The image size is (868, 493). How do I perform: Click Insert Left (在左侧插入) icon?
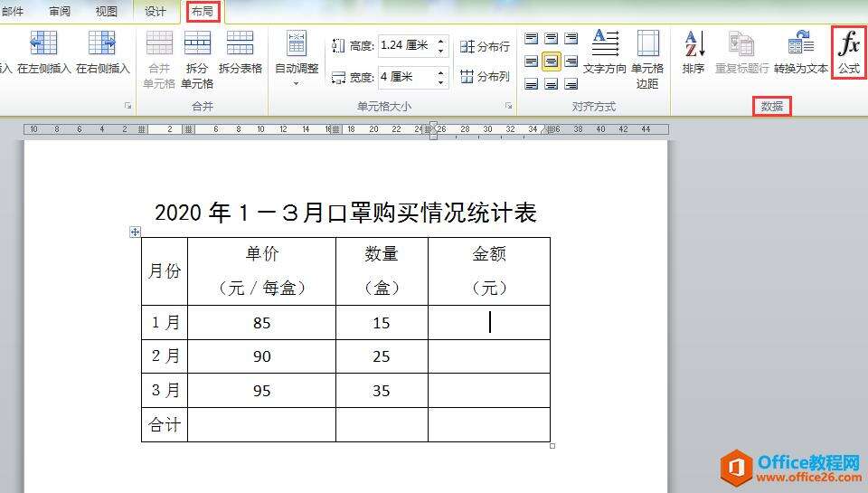43,43
